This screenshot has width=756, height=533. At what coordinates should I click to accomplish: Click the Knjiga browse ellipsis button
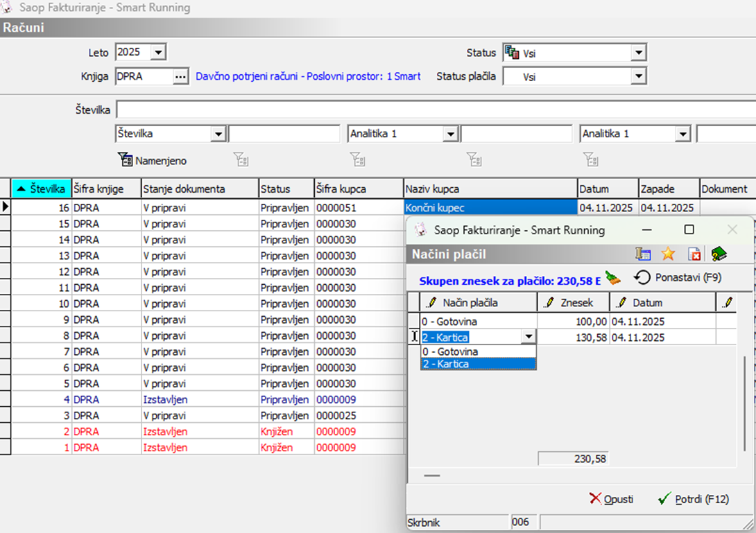[x=180, y=77]
